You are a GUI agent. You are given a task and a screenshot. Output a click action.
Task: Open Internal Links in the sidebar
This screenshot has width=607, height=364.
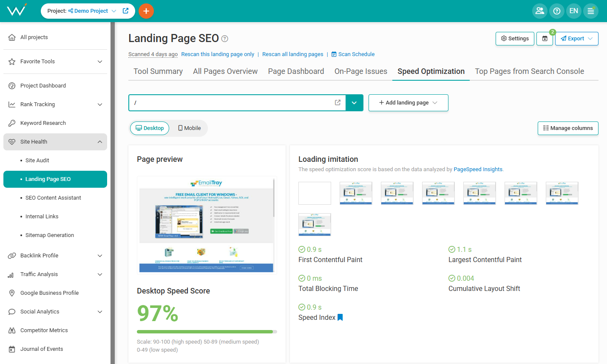tap(42, 217)
